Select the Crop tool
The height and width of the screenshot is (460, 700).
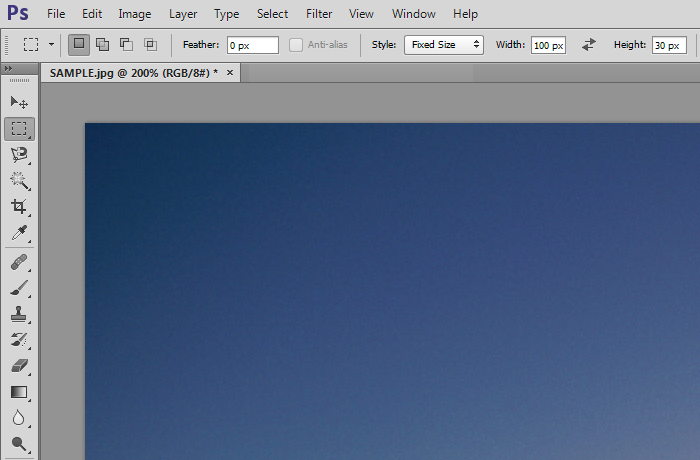pyautogui.click(x=19, y=206)
